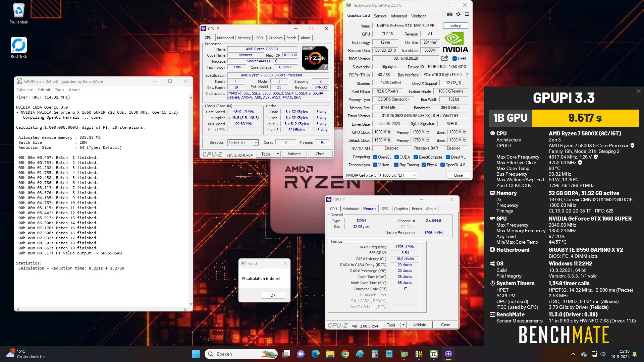Toggle the Vulkan checkbox

tap(375, 165)
